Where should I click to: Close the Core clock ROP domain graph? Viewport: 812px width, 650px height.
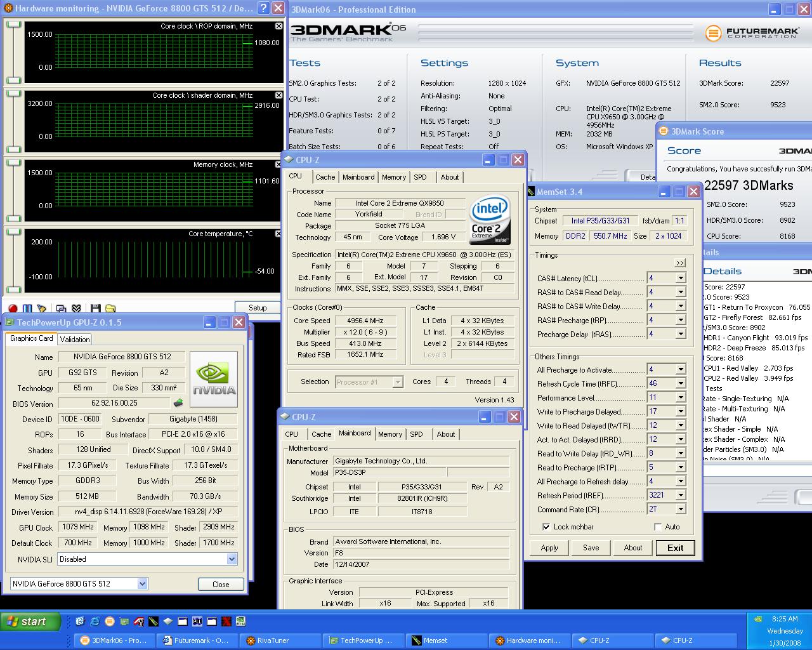tap(278, 26)
